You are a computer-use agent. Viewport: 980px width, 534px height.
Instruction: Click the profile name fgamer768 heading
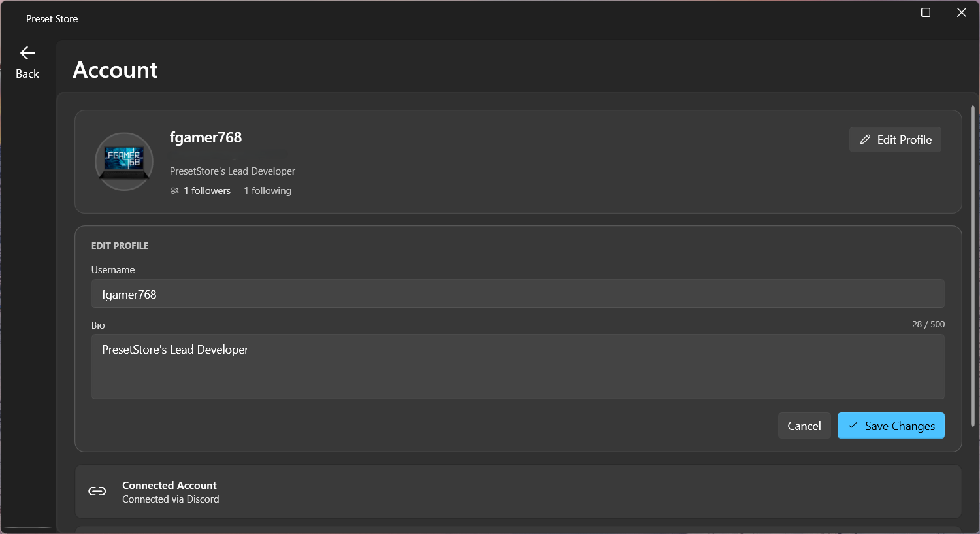(x=206, y=137)
